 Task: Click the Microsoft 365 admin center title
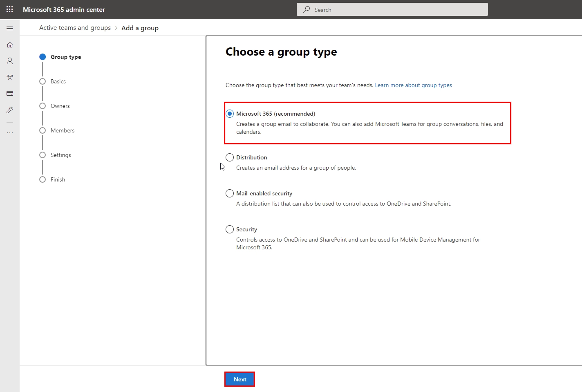tap(64, 9)
